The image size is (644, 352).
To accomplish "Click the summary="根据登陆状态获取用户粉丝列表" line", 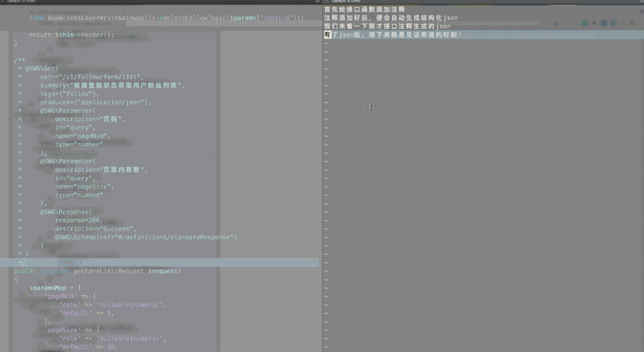I will tap(113, 86).
